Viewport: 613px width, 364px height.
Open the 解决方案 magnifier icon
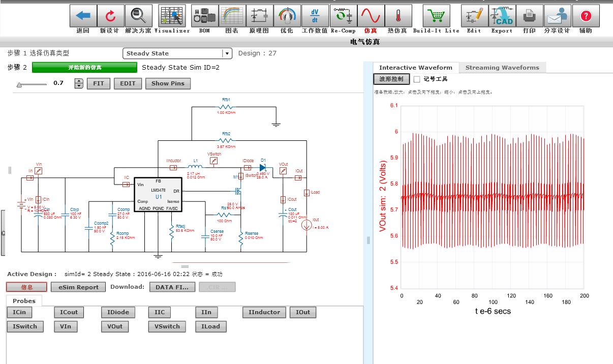pos(138,16)
